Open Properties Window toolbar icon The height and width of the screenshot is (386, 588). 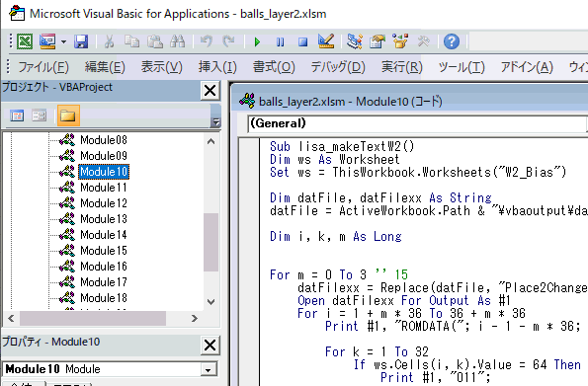click(x=378, y=41)
